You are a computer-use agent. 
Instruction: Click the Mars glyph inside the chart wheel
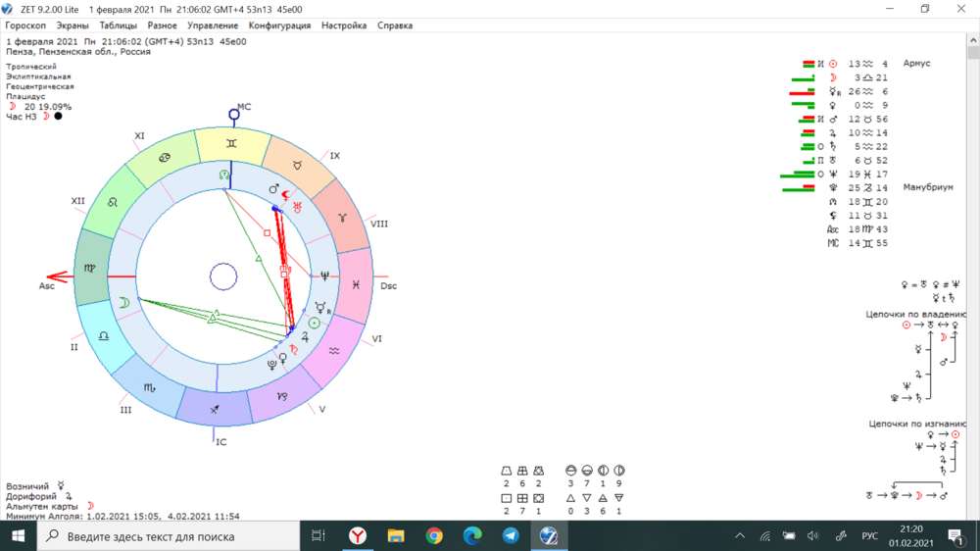click(273, 188)
